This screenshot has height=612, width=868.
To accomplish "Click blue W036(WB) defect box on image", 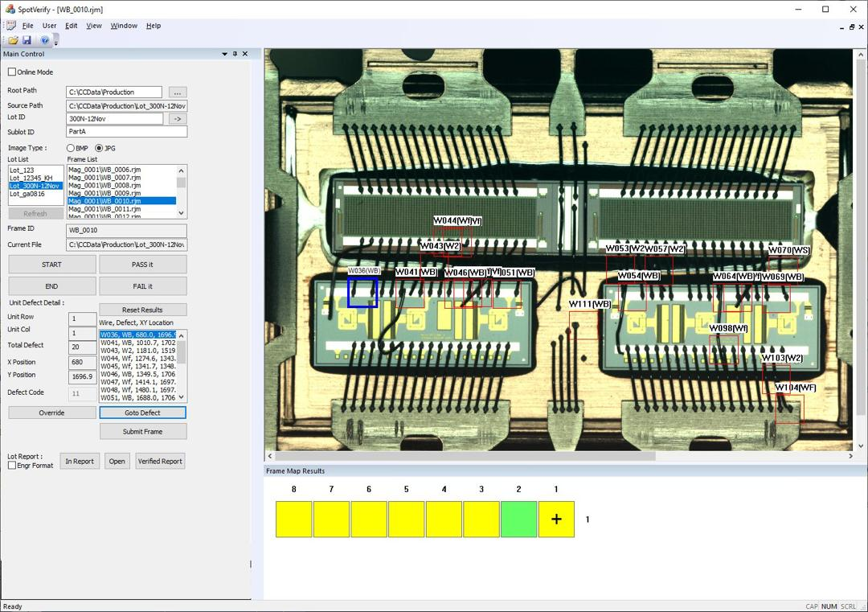I will coord(362,293).
